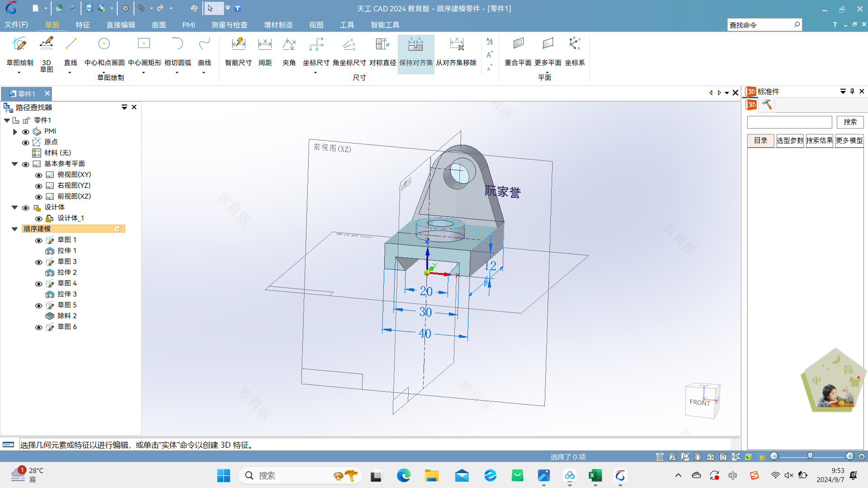Open the 曲面 ribbon tab
The height and width of the screenshot is (488, 868).
point(159,25)
